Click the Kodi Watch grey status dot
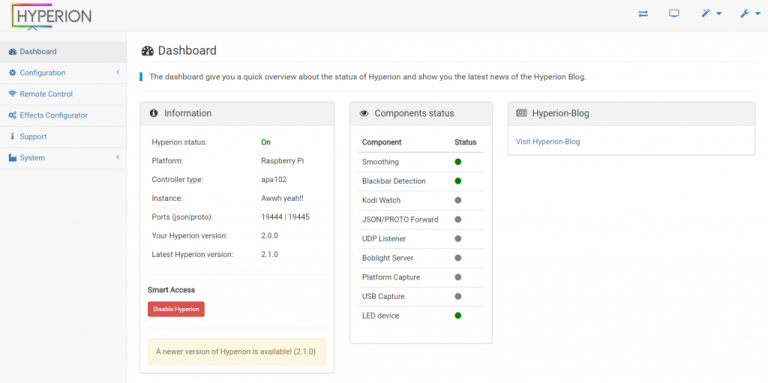The height and width of the screenshot is (383, 768). pyautogui.click(x=458, y=200)
